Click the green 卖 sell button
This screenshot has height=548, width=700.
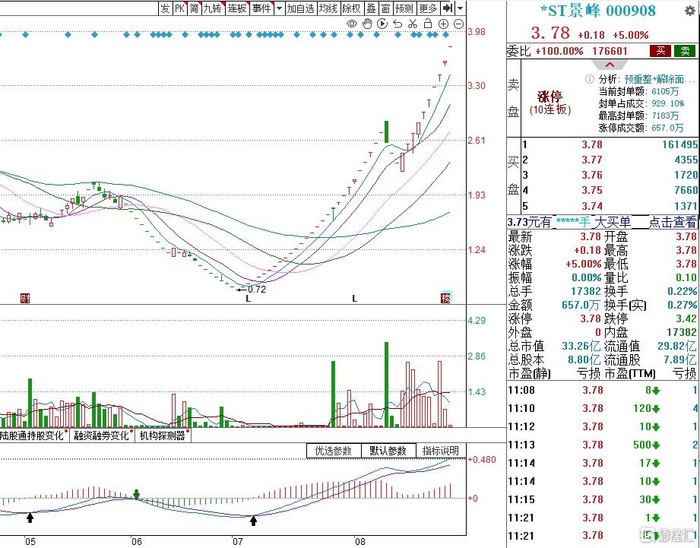point(685,51)
